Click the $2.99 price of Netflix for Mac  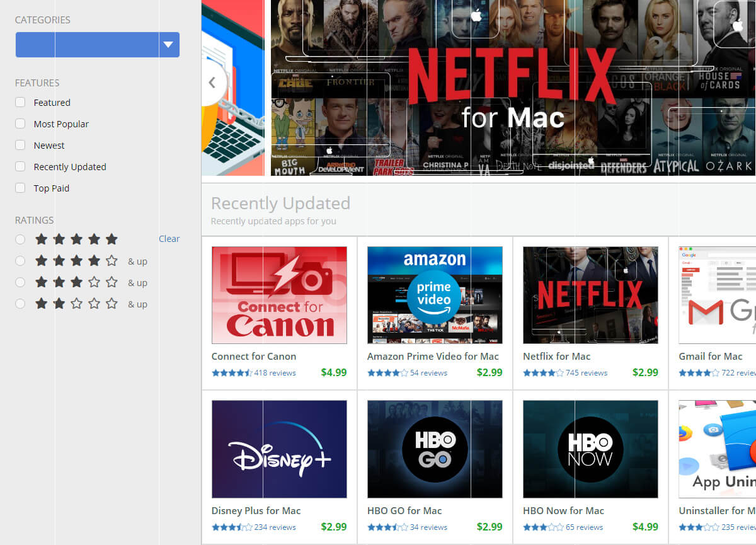click(645, 372)
